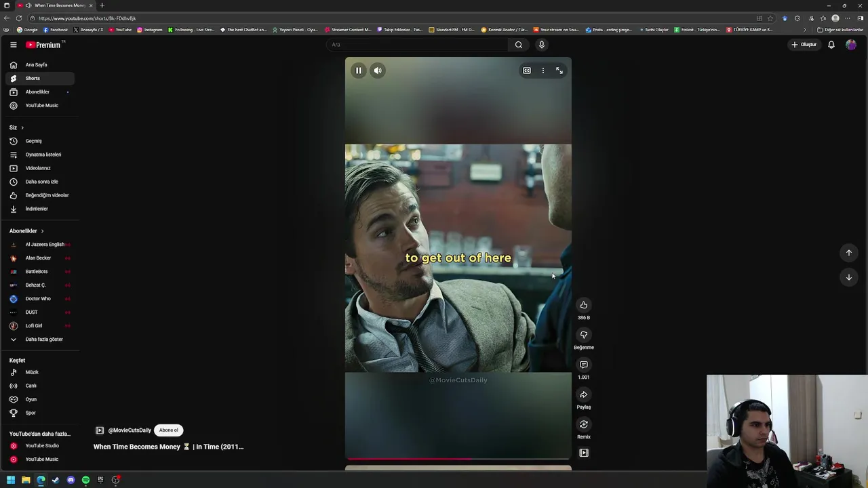The width and height of the screenshot is (868, 488).
Task: Click the browser address bar URL
Action: click(87, 18)
